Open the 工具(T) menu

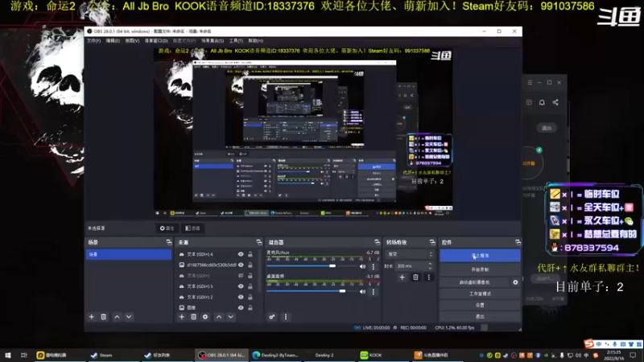[236, 41]
